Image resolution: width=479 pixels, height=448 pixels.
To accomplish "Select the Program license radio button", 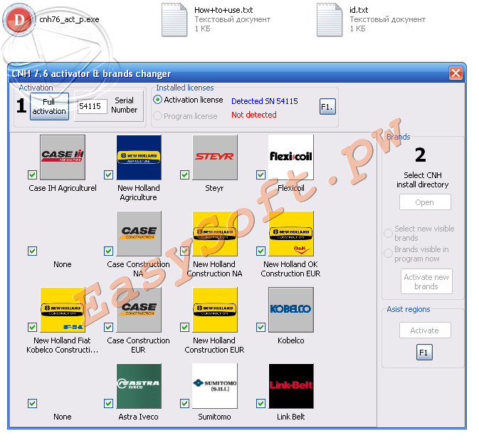I will point(157,116).
